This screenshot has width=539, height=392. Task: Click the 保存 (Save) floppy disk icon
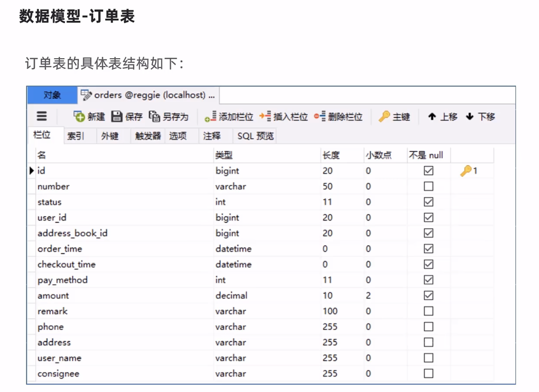coord(116,117)
